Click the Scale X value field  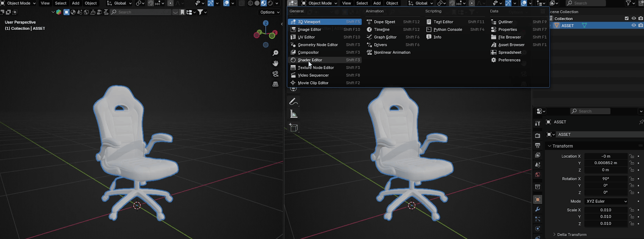(605, 210)
